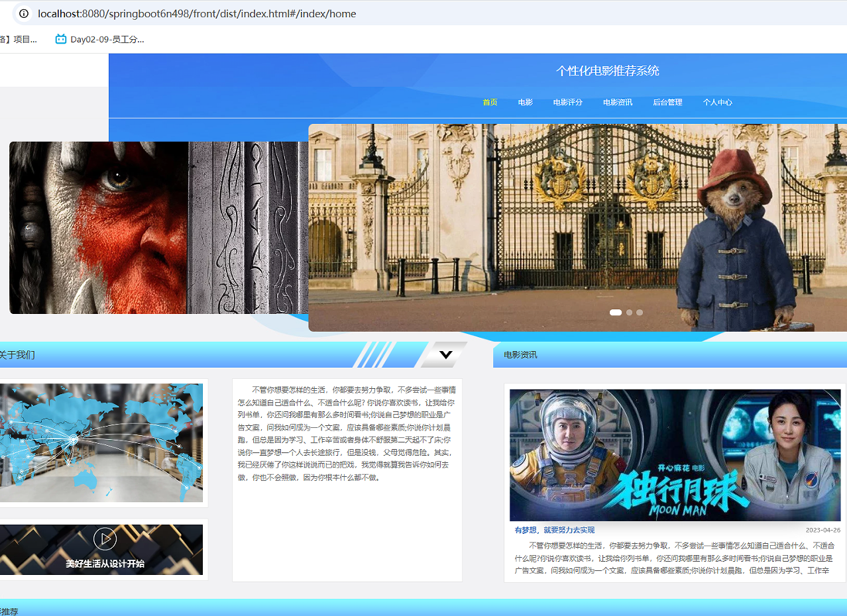This screenshot has width=847, height=616.
Task: Open the 项目 bookmark
Action: tap(19, 39)
